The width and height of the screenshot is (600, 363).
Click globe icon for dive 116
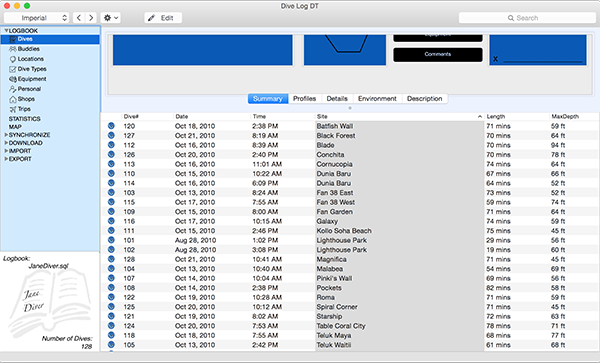point(111,221)
